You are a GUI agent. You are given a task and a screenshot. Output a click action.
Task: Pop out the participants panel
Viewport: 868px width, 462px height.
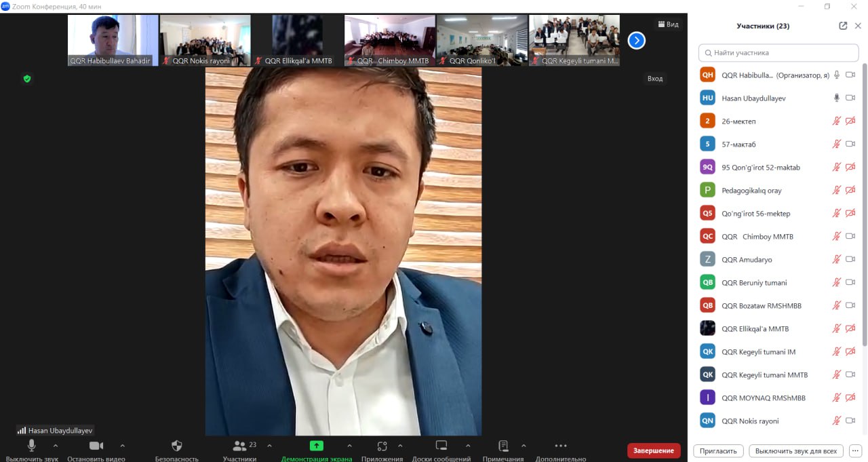843,26
